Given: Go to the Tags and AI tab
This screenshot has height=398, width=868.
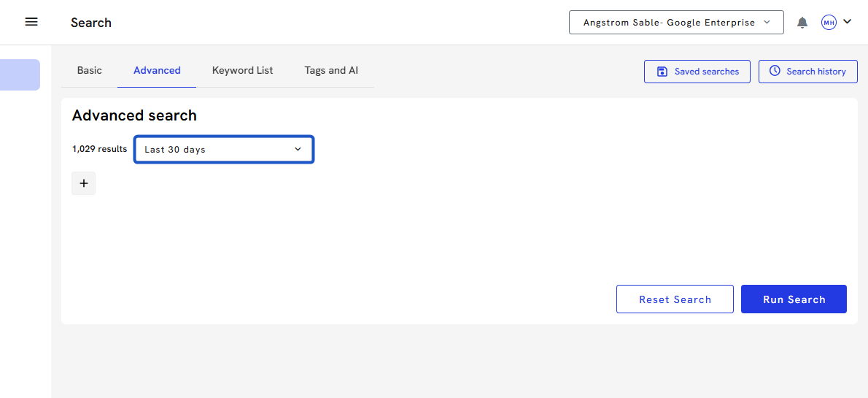Looking at the screenshot, I should pyautogui.click(x=331, y=71).
